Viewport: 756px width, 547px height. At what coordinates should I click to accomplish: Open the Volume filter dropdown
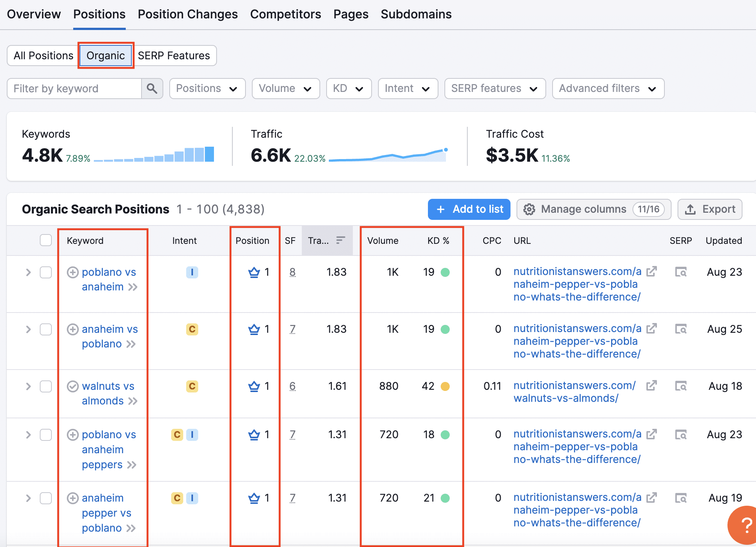[x=286, y=89]
